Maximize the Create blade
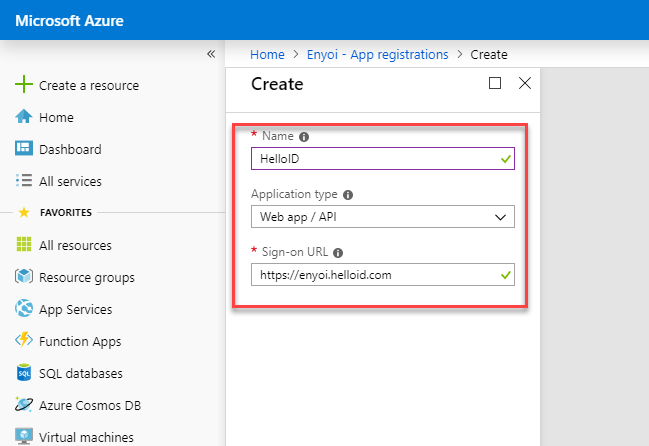 point(495,83)
